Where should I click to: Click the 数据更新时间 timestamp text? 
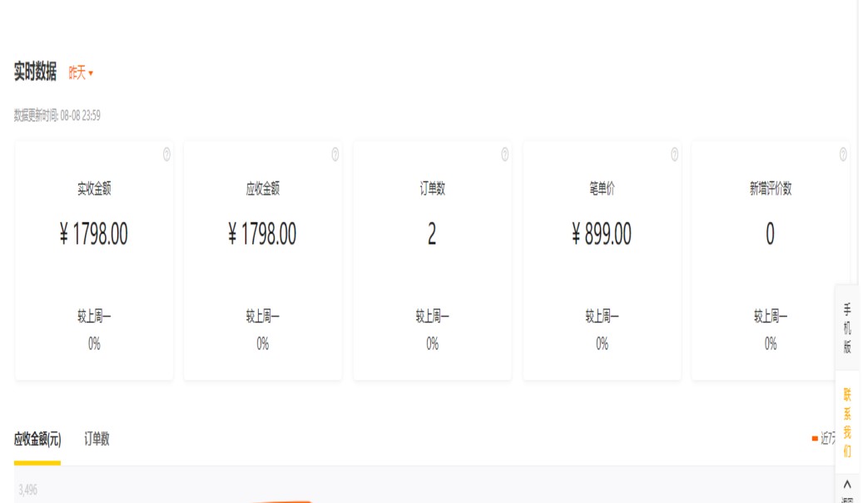coord(57,116)
